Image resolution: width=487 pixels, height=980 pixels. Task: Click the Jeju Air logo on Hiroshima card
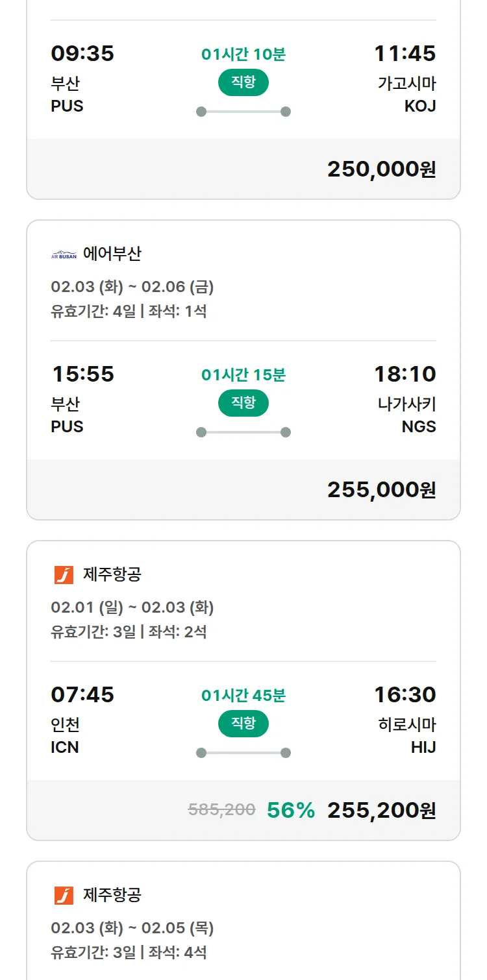64,575
